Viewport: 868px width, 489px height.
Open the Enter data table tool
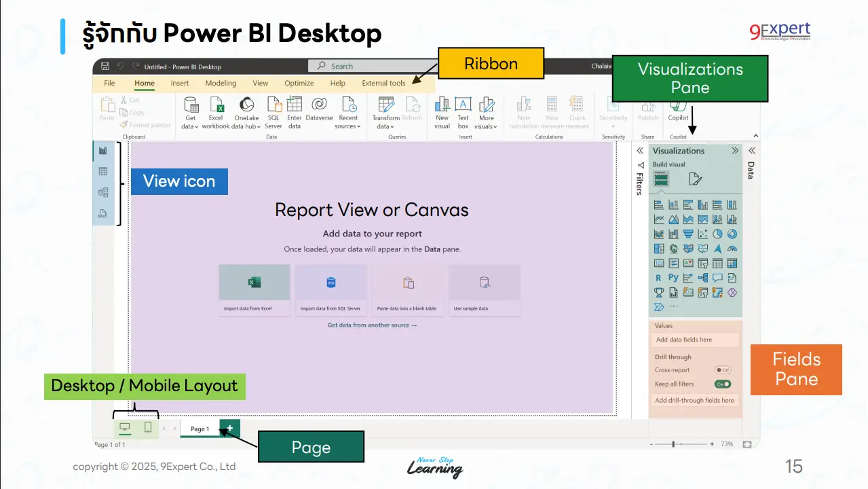pos(294,113)
